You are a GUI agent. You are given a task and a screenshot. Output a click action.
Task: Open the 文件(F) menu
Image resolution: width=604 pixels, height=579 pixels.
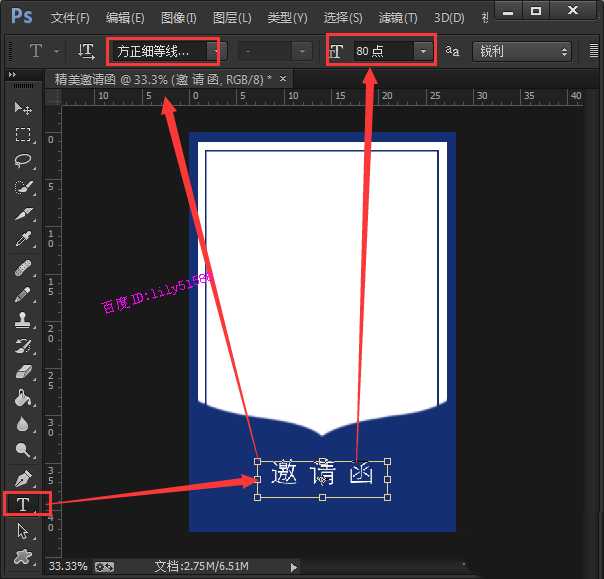70,18
